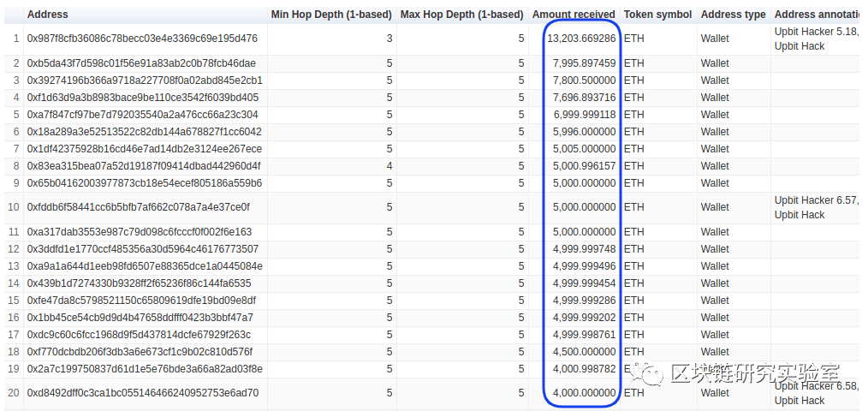Image resolution: width=868 pixels, height=411 pixels.
Task: Select address 0x1df42375928b16cd46e7ad14db2e3124ee267ece
Action: pyautogui.click(x=145, y=149)
